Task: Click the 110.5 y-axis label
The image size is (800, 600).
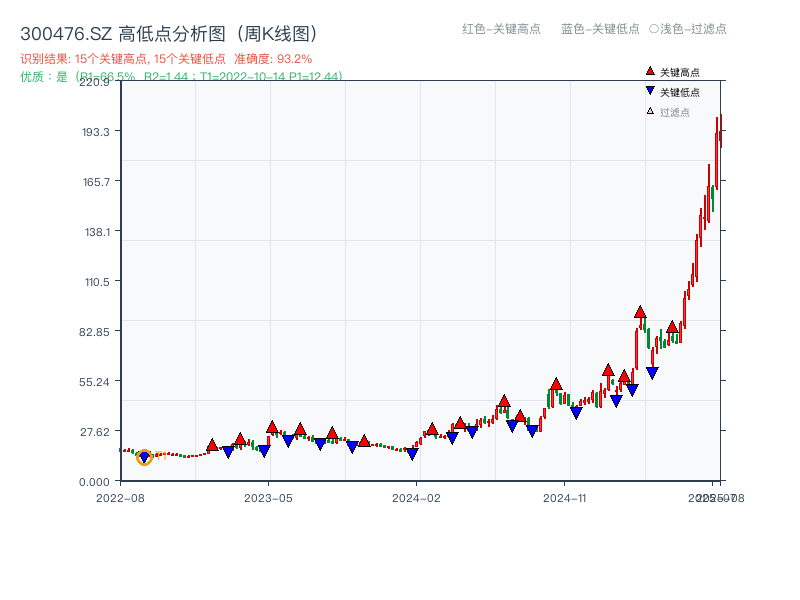Action: 97,282
